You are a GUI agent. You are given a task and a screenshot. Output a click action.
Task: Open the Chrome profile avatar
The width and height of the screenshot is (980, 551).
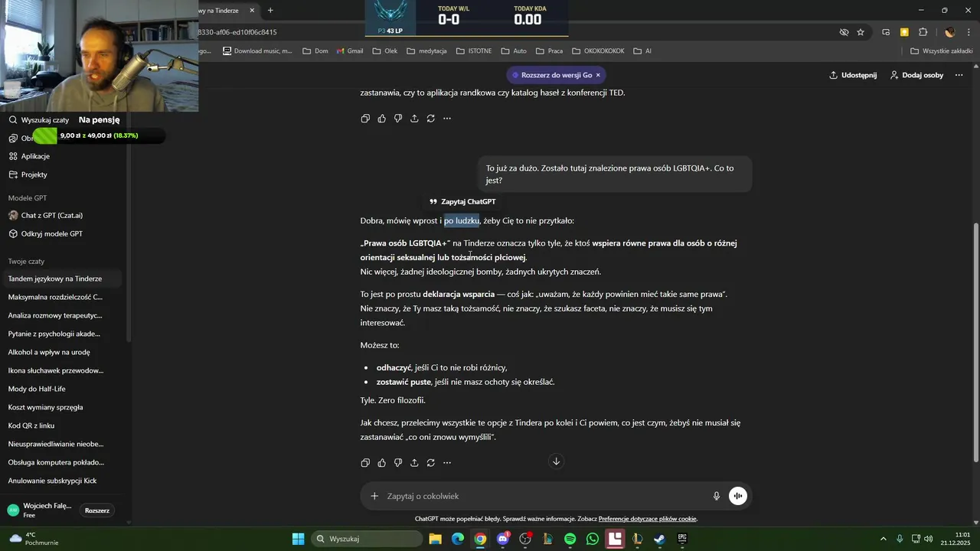click(x=950, y=32)
